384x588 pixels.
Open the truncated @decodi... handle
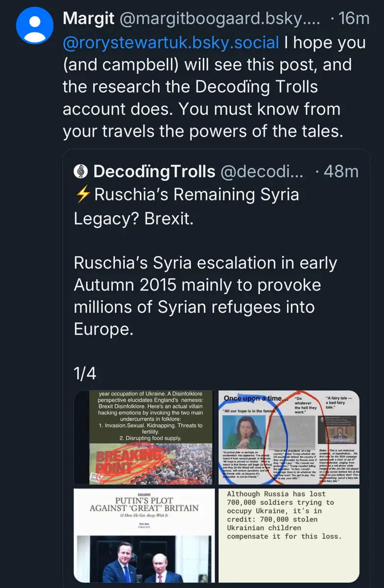(263, 171)
